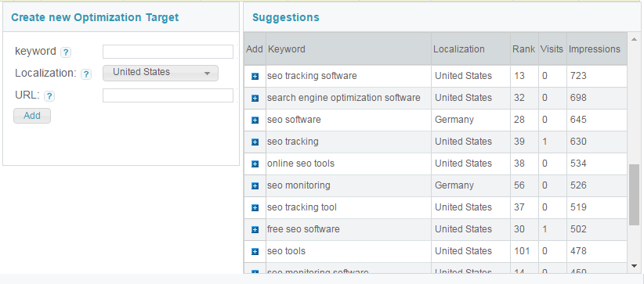Click the Suggestions panel heading
The image size is (644, 284).
pos(286,18)
